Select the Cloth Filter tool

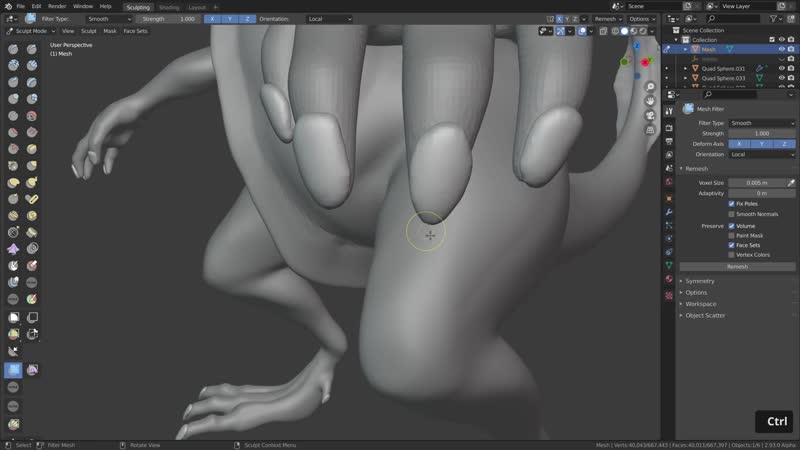click(32, 369)
